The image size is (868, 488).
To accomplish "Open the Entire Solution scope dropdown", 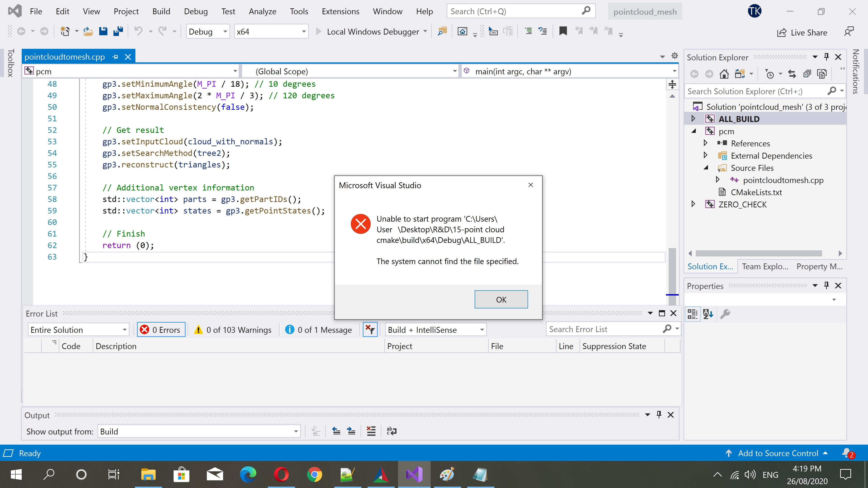I will 78,330.
